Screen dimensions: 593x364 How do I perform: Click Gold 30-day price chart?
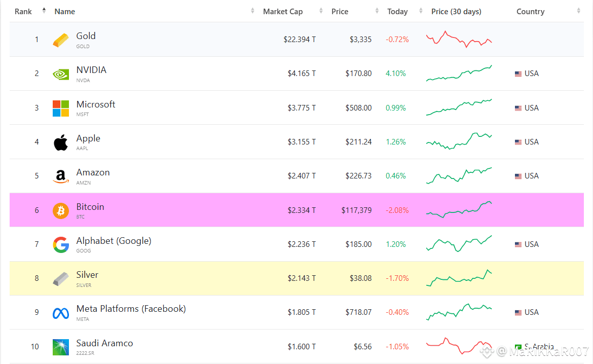[x=459, y=39]
